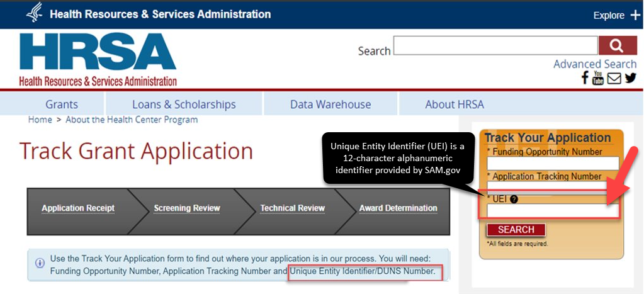
Task: Click the UEI help question mark icon
Action: tap(514, 199)
